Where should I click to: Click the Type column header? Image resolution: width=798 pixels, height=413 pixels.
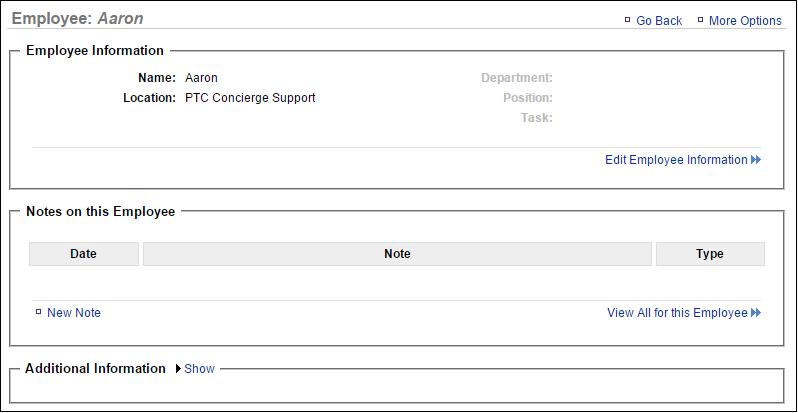coord(710,254)
